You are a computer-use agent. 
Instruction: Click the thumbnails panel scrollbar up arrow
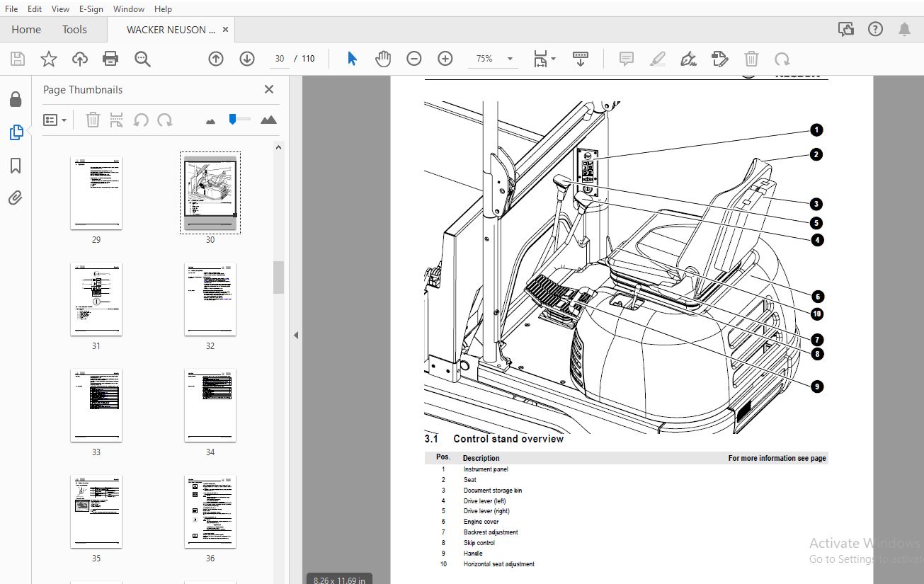278,147
